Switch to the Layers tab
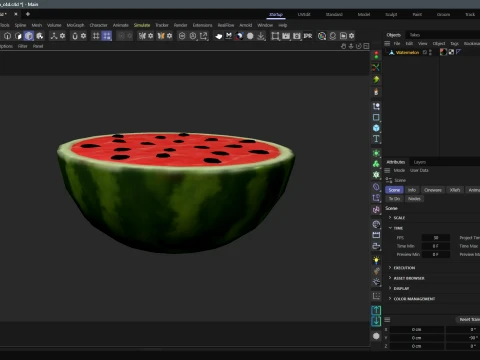This screenshot has width=480, height=360. 420,162
